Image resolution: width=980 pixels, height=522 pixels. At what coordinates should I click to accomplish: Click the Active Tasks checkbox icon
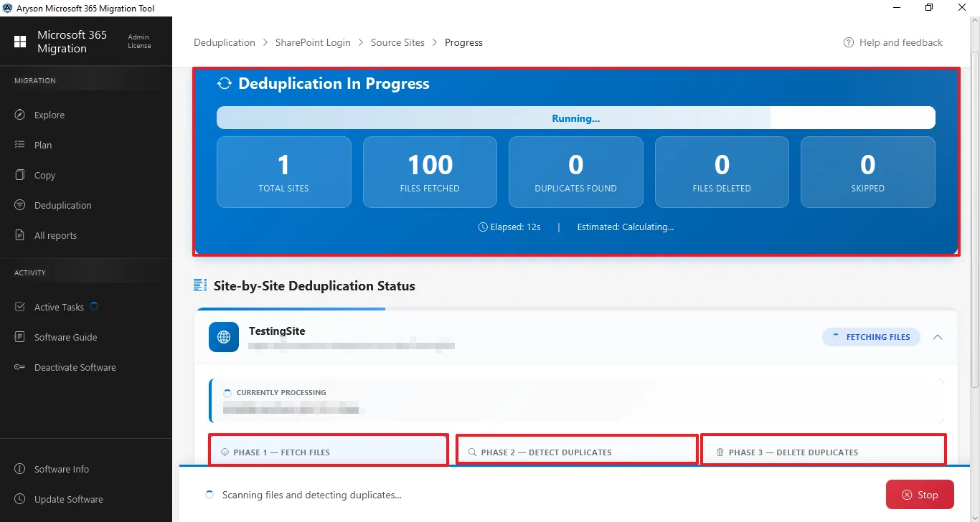coord(20,307)
